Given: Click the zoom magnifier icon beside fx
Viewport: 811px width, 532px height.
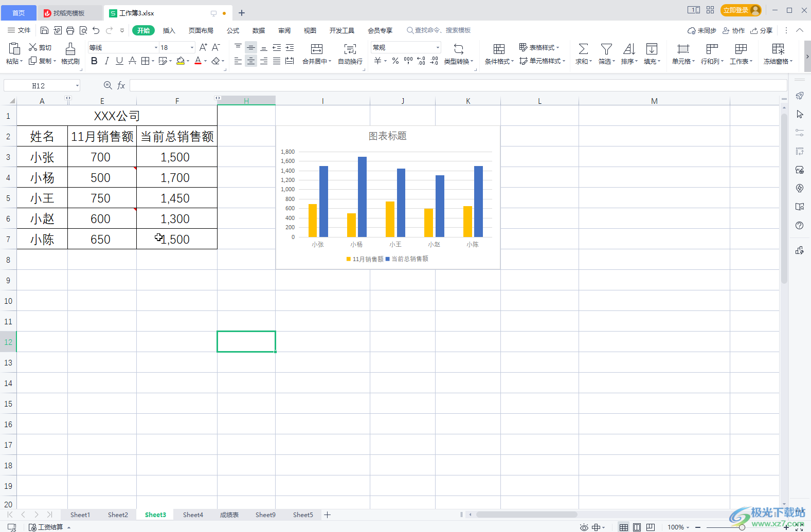Looking at the screenshot, I should 107,85.
